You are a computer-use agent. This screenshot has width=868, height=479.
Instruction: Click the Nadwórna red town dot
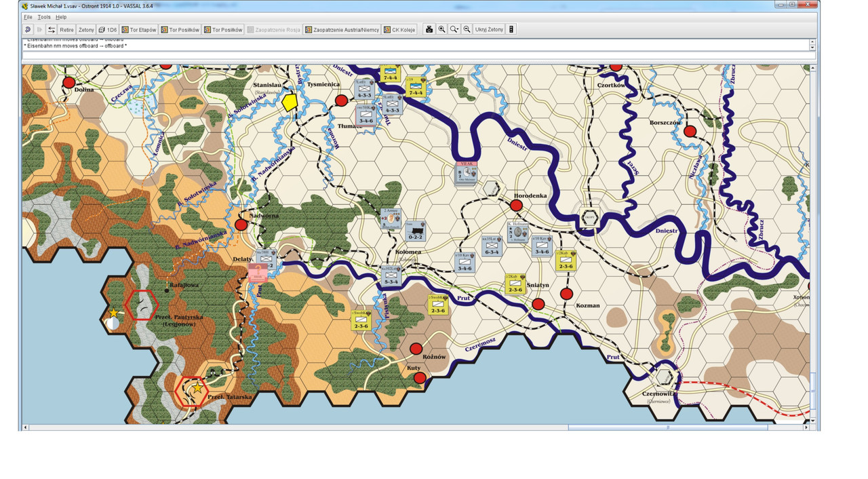click(x=241, y=225)
